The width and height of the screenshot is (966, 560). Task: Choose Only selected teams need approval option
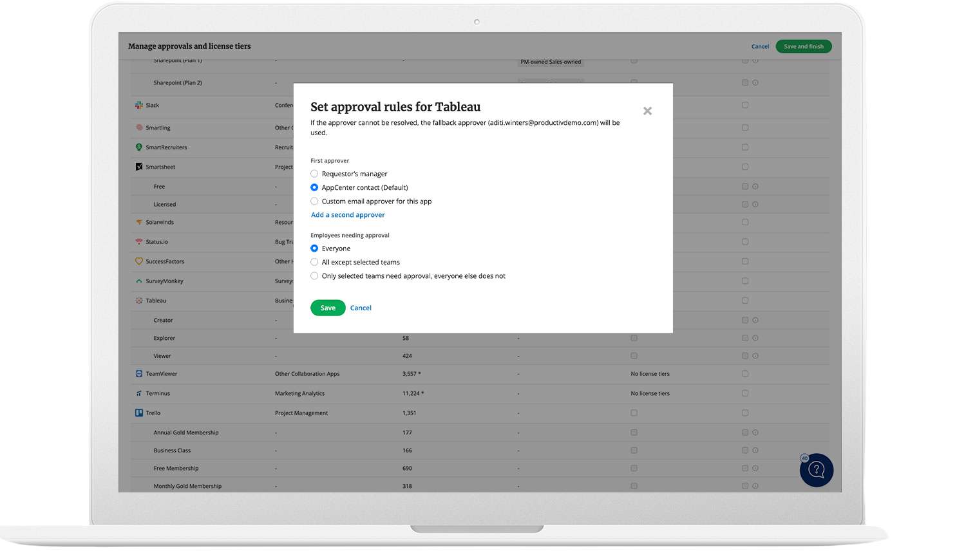point(314,276)
